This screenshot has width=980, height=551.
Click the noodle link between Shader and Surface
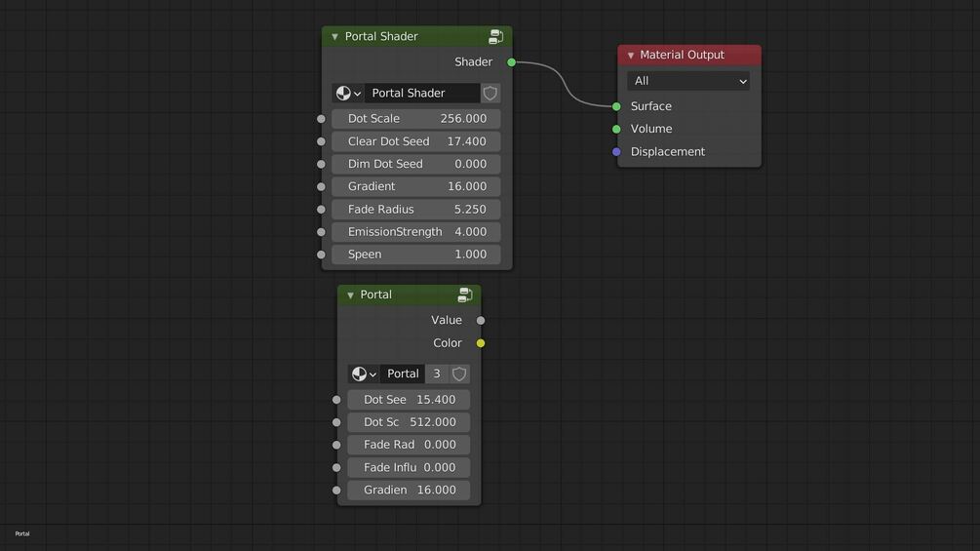point(563,84)
